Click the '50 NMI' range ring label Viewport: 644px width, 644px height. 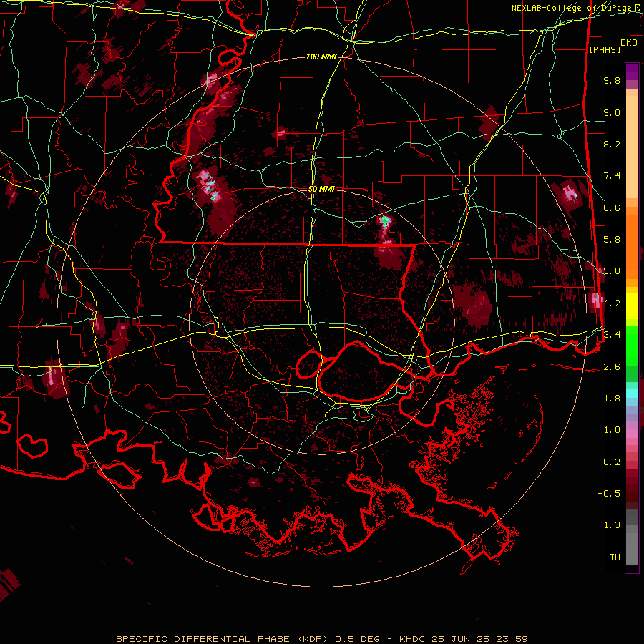321,189
